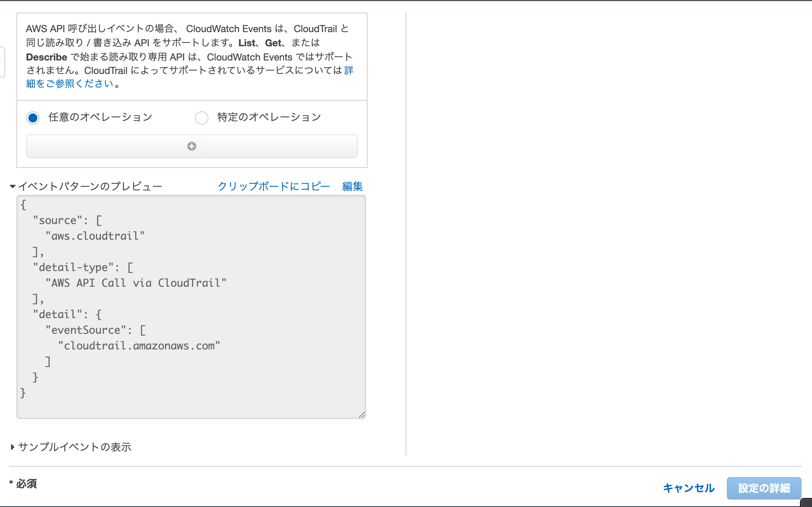Click the textarea resize handle corner
Viewport: 812px width, 507px height.
(362, 415)
